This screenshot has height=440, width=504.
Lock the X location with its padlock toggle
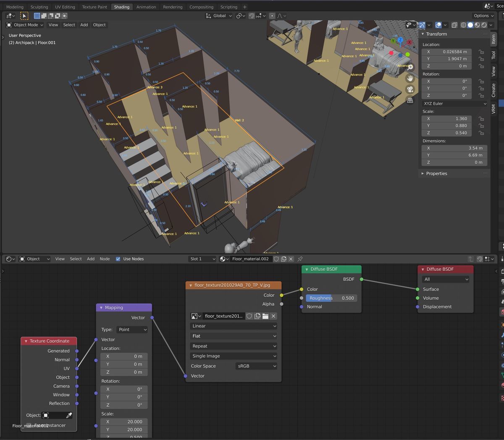coord(480,52)
